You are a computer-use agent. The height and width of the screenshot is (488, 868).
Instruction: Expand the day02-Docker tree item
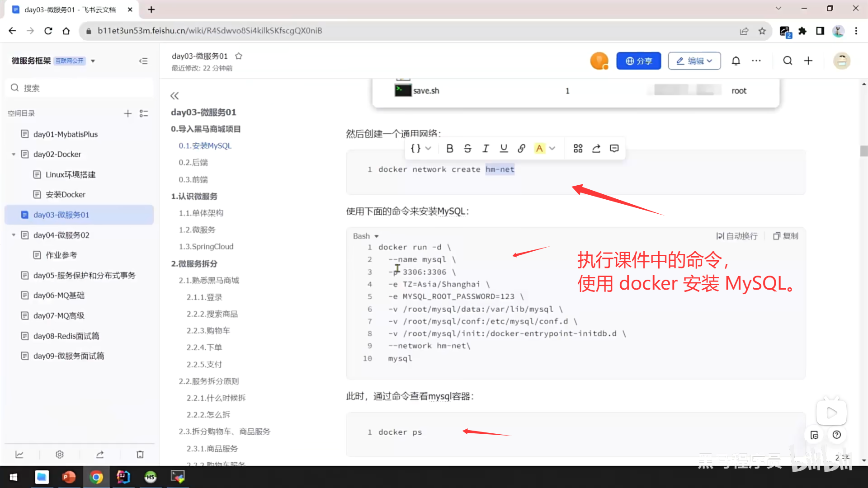click(x=13, y=154)
